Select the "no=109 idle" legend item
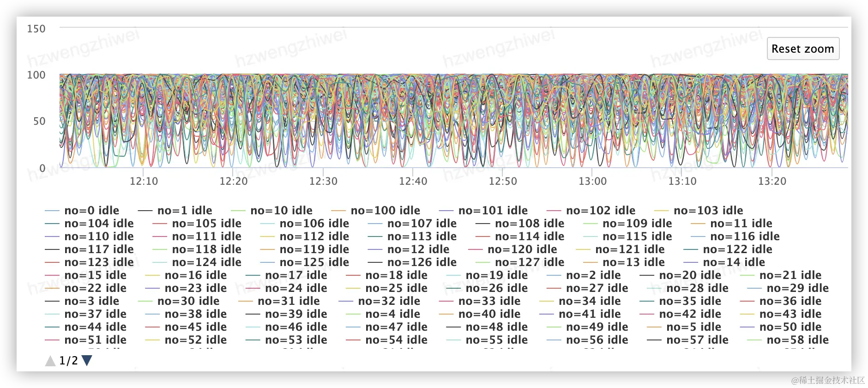Viewport: 868px width, 388px height. (627, 224)
